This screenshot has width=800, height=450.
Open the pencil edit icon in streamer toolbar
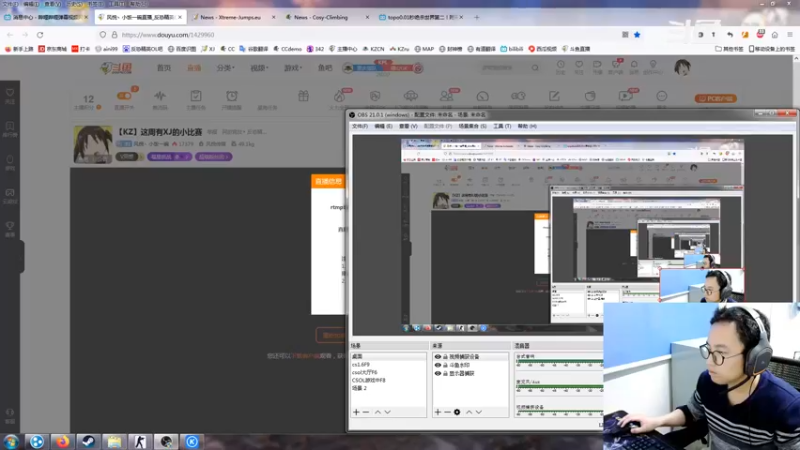click(554, 97)
